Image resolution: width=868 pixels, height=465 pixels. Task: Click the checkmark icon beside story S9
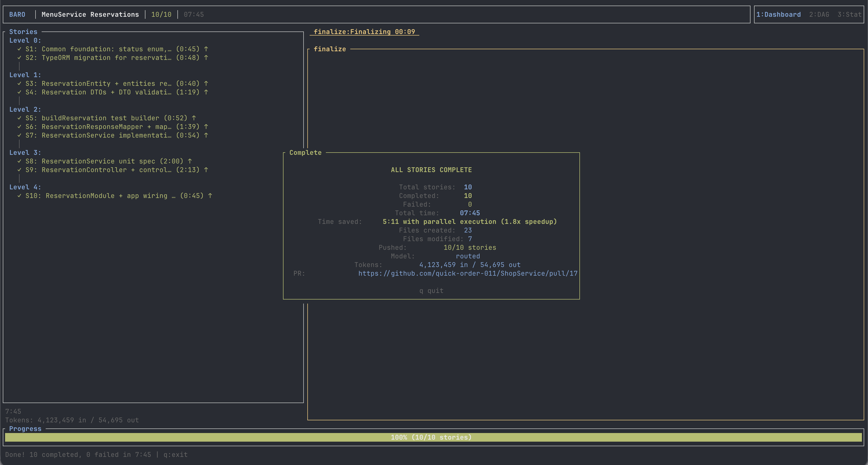(19, 170)
